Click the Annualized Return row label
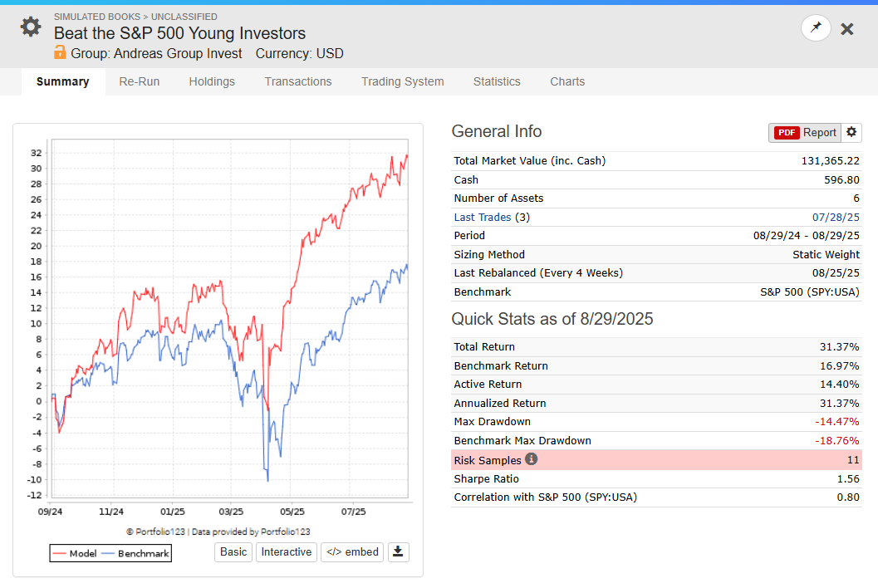 499,403
